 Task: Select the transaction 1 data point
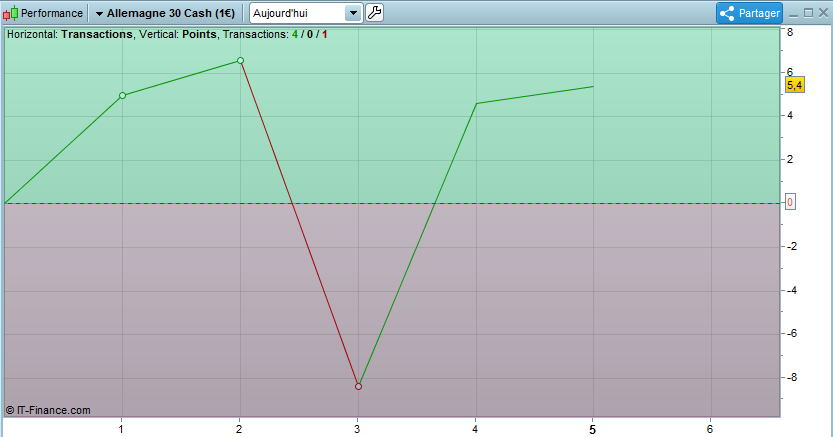click(122, 96)
